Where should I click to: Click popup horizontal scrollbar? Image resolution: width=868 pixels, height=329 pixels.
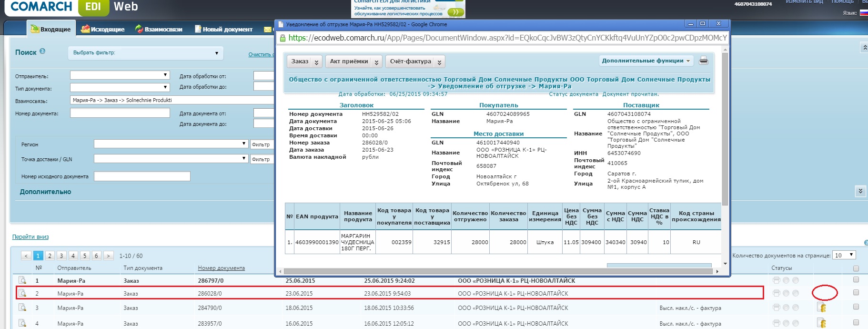pyautogui.click(x=499, y=271)
